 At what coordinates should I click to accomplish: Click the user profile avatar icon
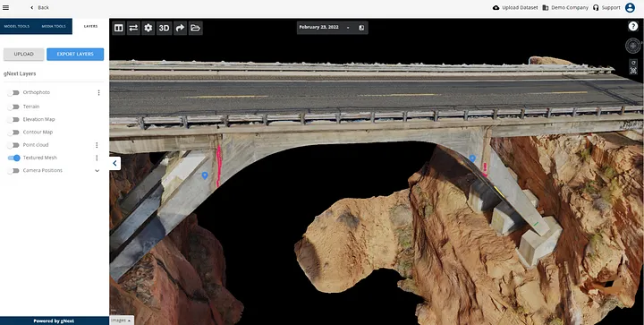[x=630, y=7]
